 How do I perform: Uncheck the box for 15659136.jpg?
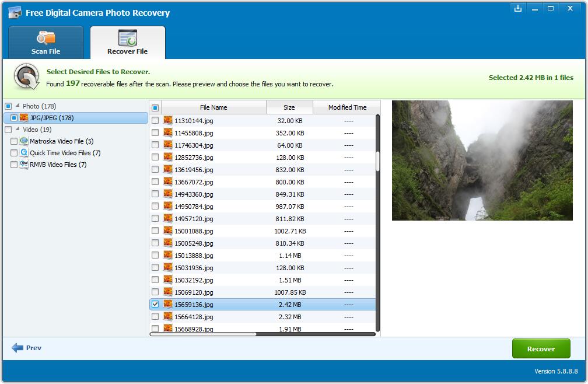pos(155,304)
